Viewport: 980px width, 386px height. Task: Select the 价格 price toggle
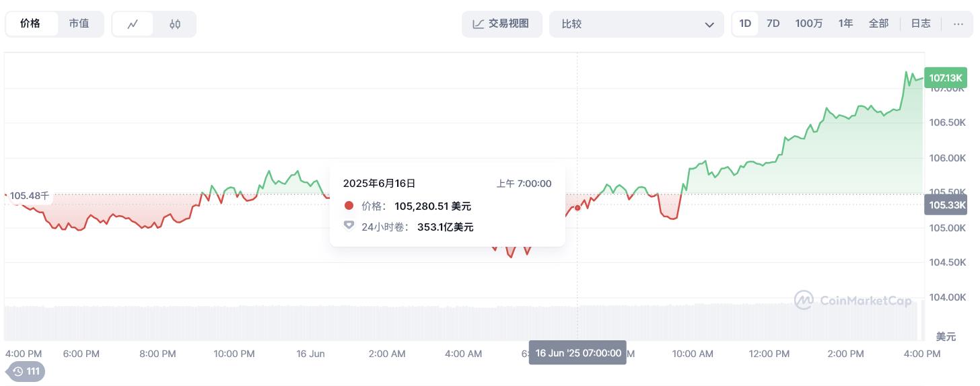[x=30, y=24]
